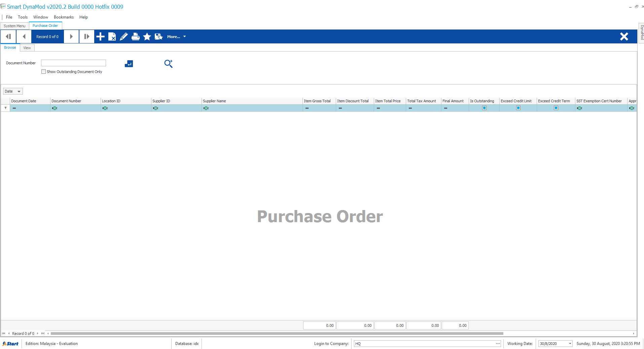The image size is (644, 349).
Task: Sort by Document Date column header
Action: pyautogui.click(x=30, y=101)
